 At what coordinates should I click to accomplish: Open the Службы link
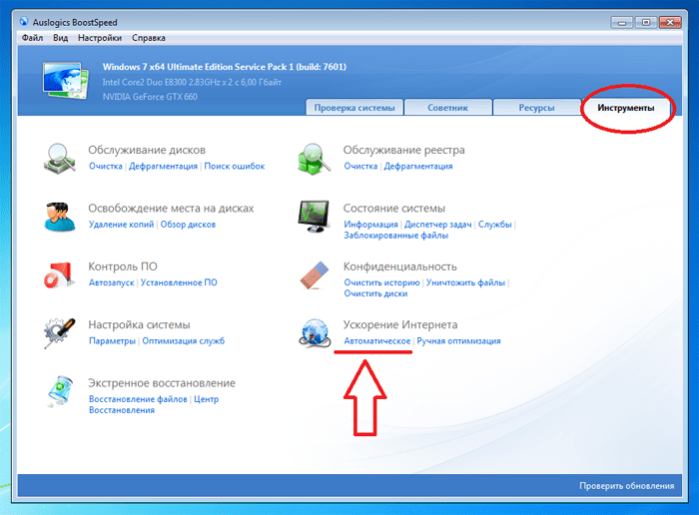coord(495,224)
